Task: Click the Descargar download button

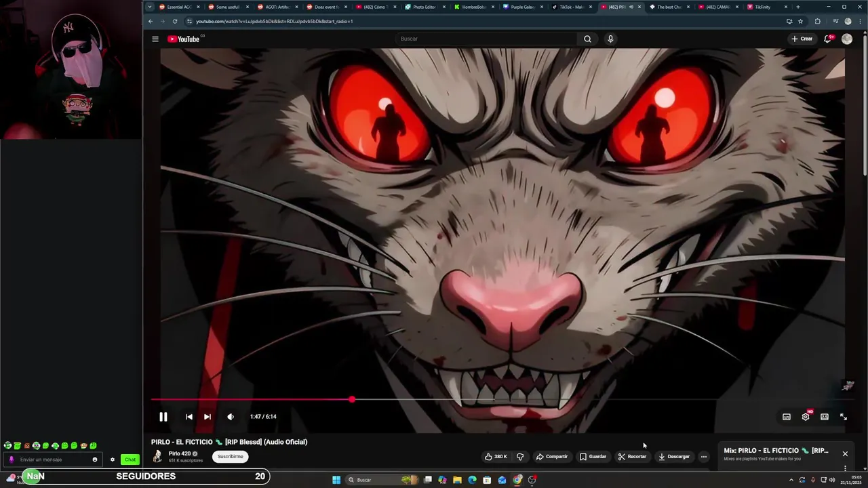Action: 674,457
